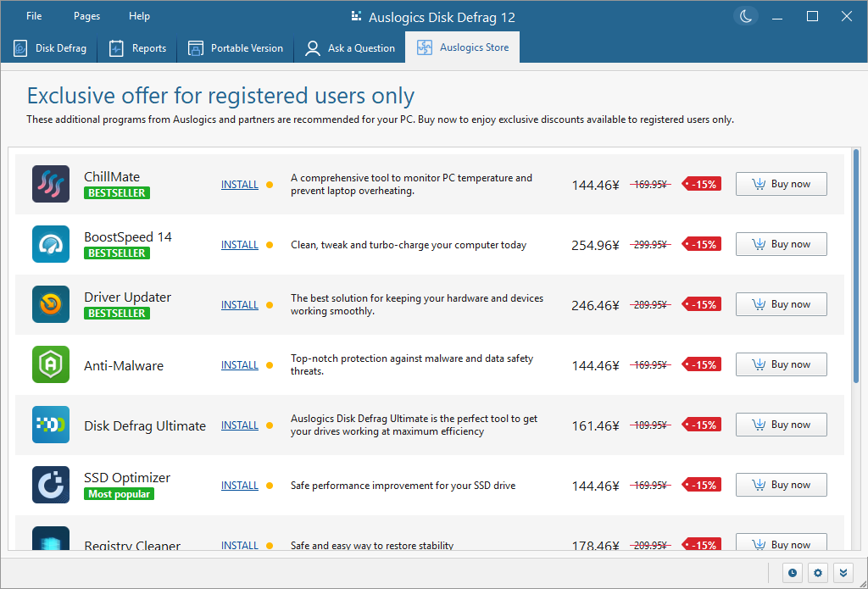The image size is (868, 589).
Task: Expand the double-chevron panel button
Action: (843, 573)
